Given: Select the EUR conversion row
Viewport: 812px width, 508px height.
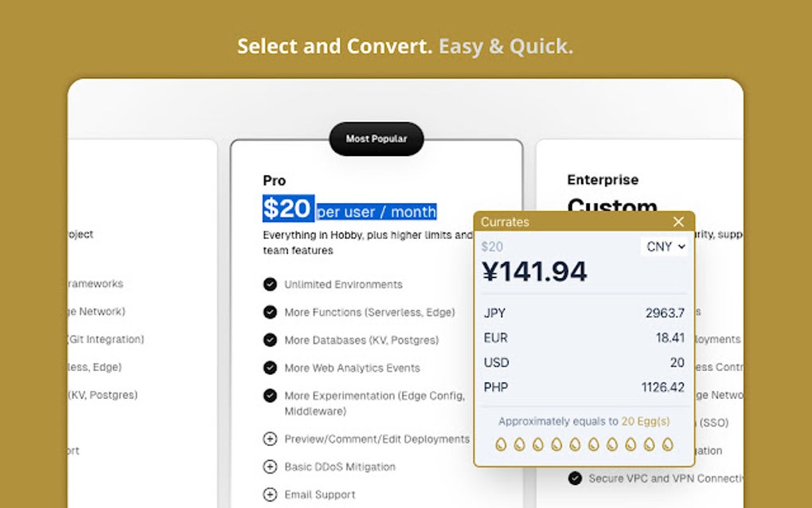Looking at the screenshot, I should point(585,338).
